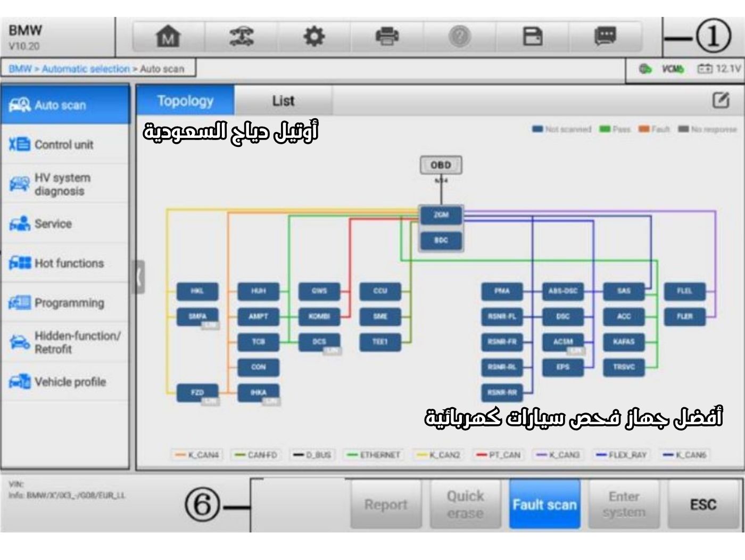The width and height of the screenshot is (745, 560).
Task: Open the settings gear icon
Action: point(314,37)
